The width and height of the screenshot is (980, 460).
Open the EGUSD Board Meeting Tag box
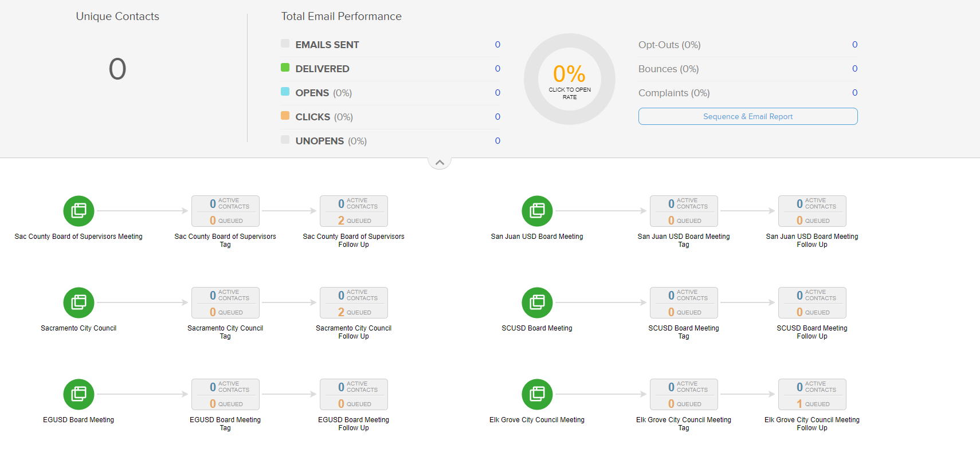point(225,395)
